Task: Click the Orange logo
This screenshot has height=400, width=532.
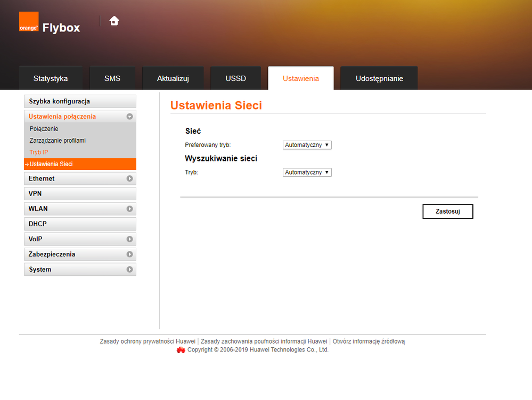Action: [x=29, y=22]
